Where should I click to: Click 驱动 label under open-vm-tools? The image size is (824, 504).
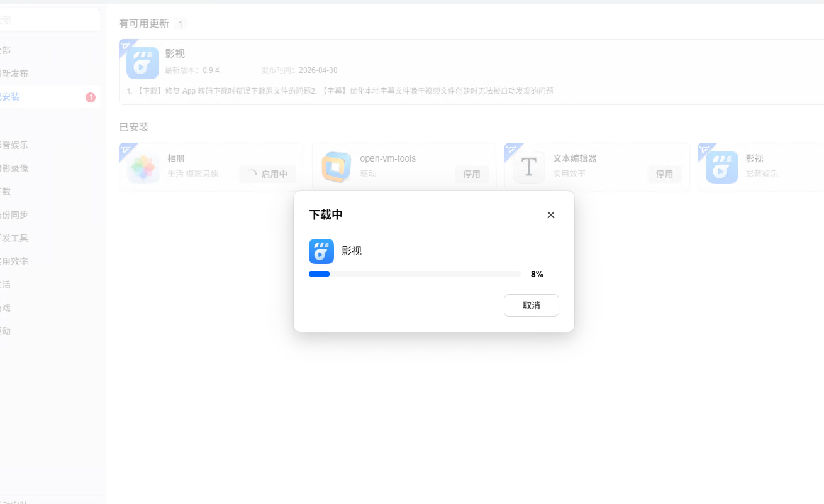(x=368, y=173)
